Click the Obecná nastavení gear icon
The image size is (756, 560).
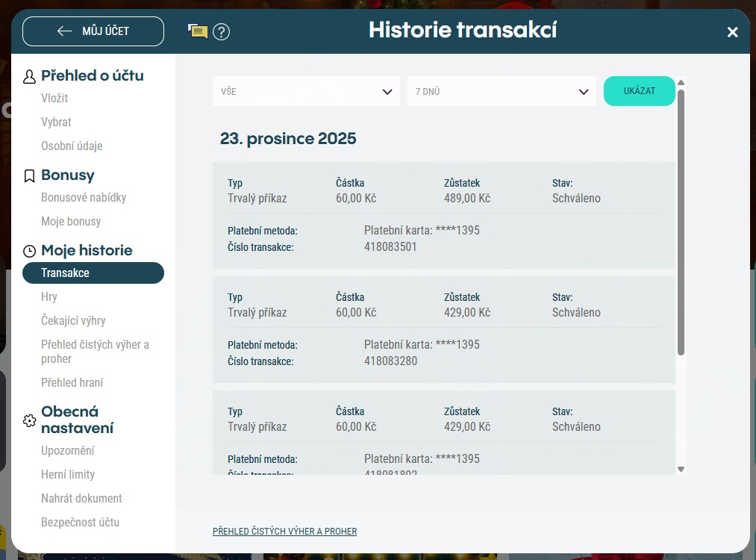tap(30, 420)
